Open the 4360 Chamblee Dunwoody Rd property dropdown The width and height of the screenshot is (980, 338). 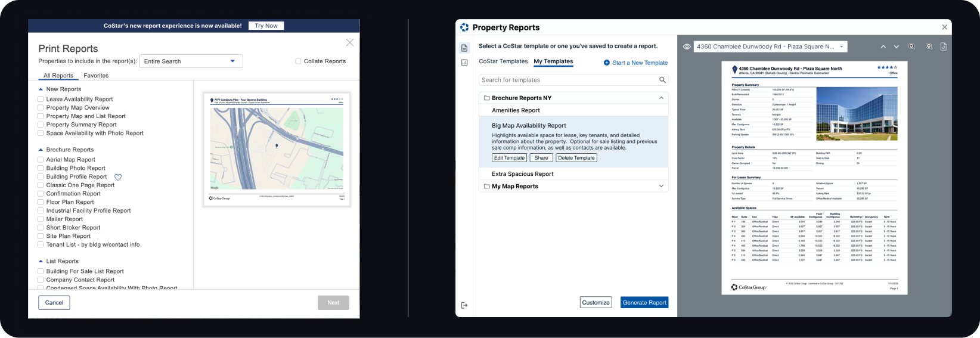tap(770, 46)
